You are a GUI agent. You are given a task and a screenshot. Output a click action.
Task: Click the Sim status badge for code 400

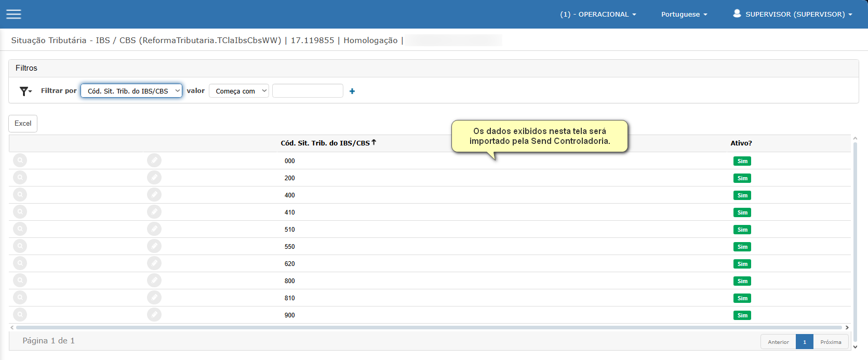tap(742, 195)
